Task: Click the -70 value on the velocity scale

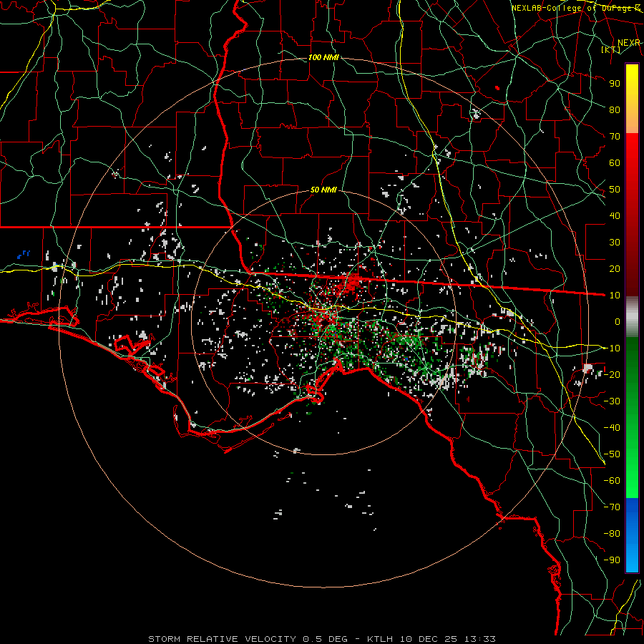Action: [x=612, y=507]
